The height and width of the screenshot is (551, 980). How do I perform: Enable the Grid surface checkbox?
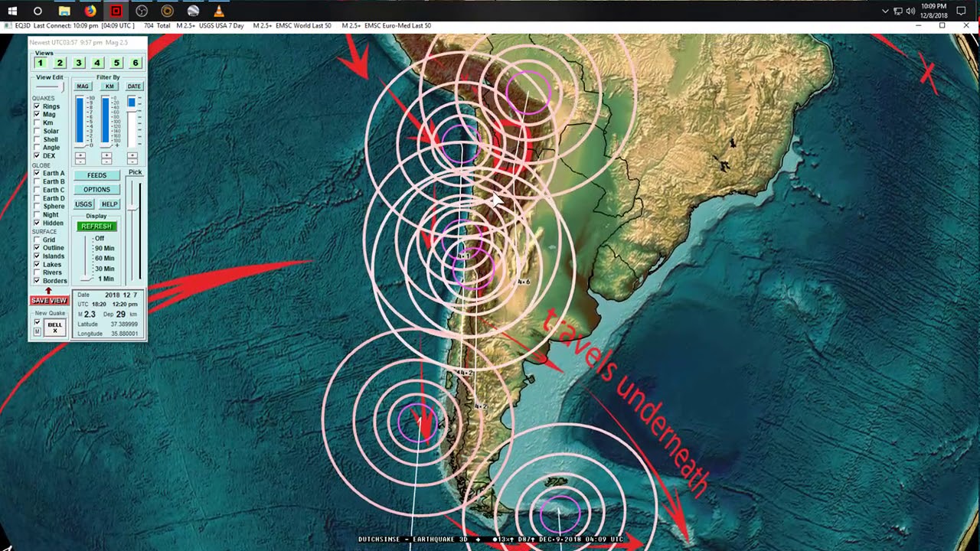click(37, 240)
